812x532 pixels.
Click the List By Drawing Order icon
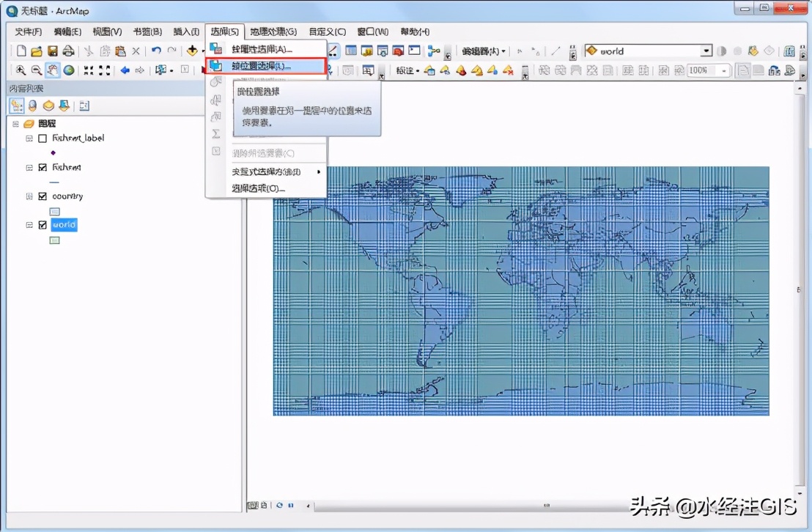click(x=16, y=106)
